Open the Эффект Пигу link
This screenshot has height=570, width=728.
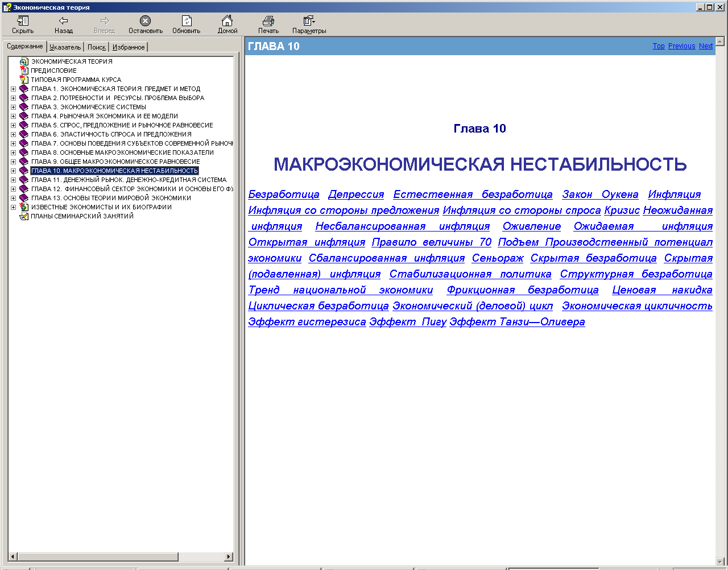(x=408, y=322)
